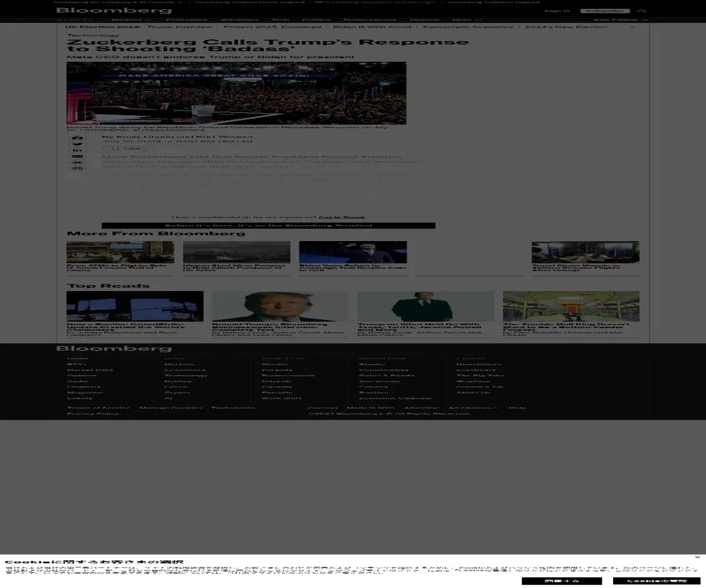The height and width of the screenshot is (588, 706).
Task: Click The Big Take in footer
Action: (481, 376)
